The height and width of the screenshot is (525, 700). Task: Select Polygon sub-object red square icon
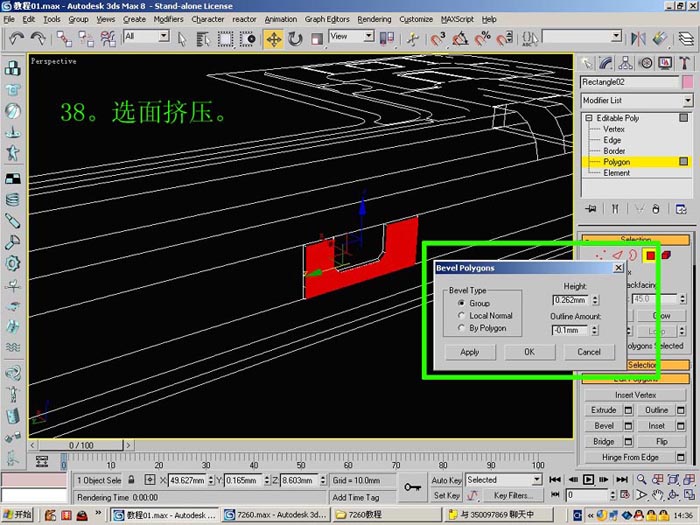click(x=650, y=255)
